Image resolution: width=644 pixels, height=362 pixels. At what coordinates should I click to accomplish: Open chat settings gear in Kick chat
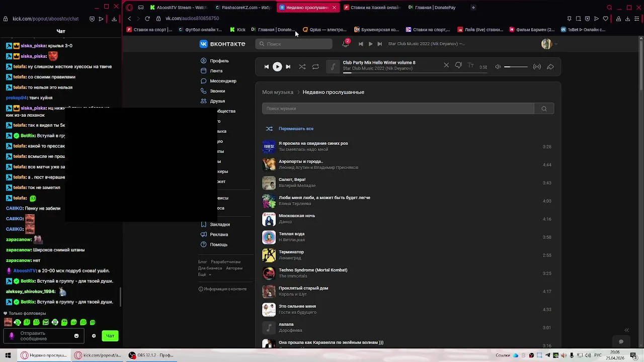click(94, 336)
